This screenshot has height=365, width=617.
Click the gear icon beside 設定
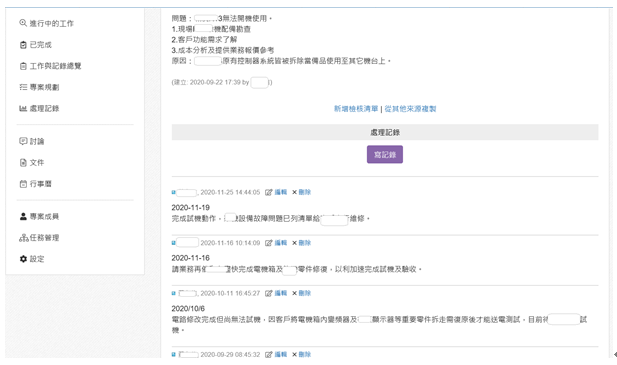coord(23,259)
